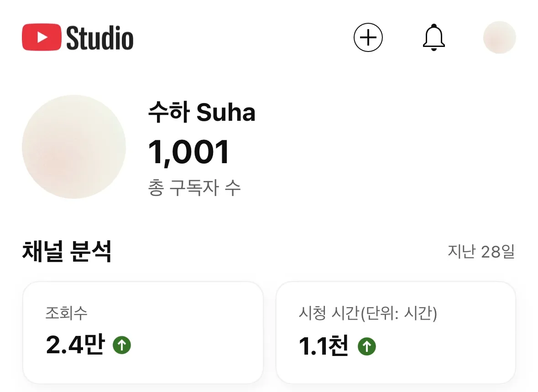This screenshot has width=538, height=392.
Task: Open the account avatar in header
Action: pyautogui.click(x=499, y=37)
